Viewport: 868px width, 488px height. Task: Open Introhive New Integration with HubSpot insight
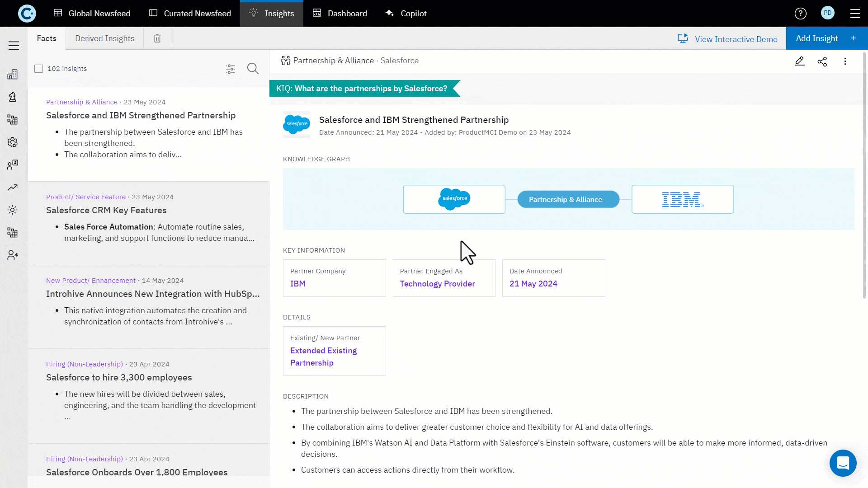148,307
